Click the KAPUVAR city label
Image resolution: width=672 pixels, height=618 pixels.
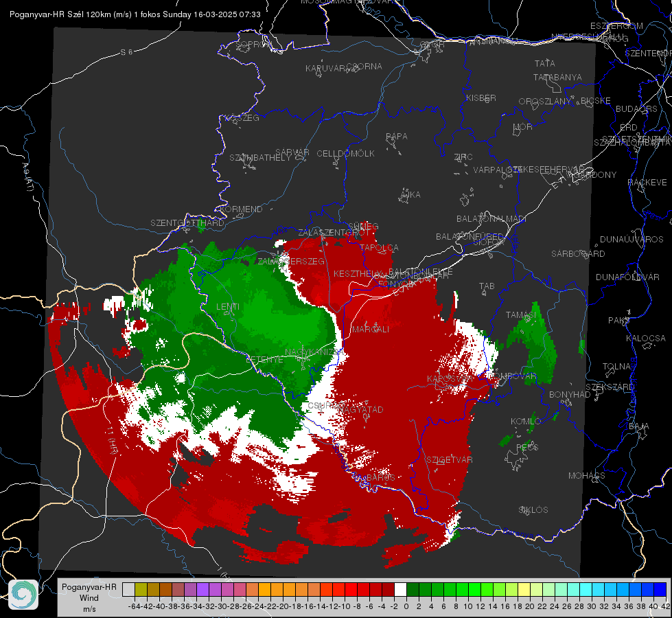(x=326, y=69)
